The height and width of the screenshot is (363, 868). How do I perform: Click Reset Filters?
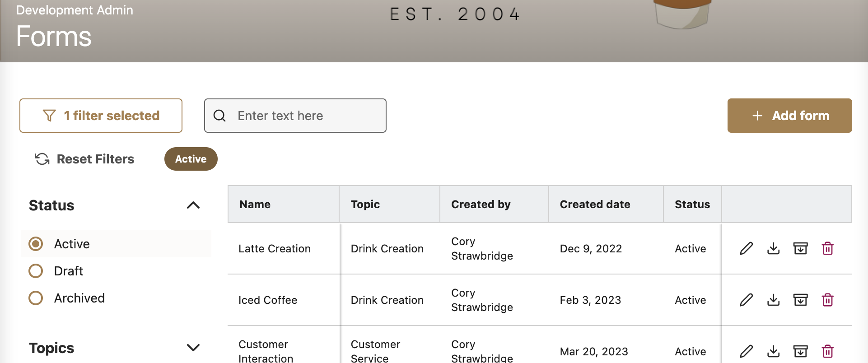(85, 159)
